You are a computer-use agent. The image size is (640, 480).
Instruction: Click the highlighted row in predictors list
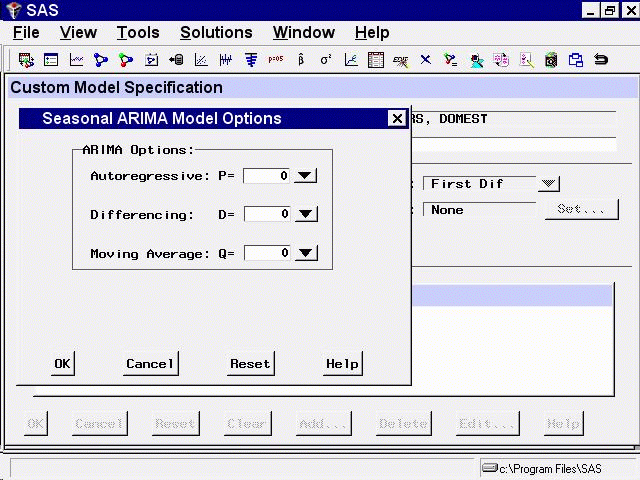tap(512, 296)
